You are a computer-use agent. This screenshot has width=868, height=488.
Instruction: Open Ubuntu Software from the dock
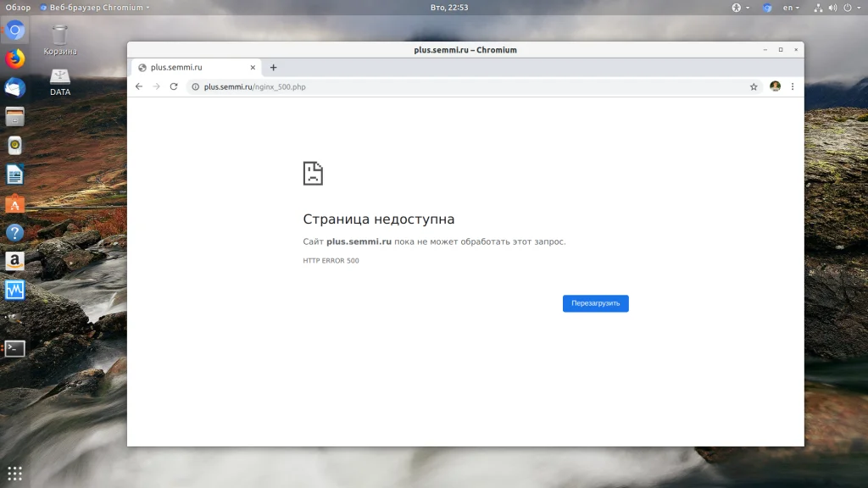15,203
